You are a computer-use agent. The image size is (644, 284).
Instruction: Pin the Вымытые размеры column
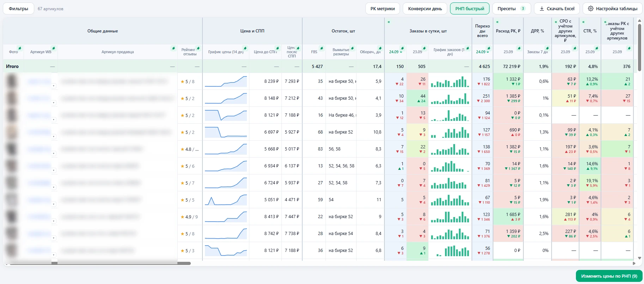(x=352, y=48)
